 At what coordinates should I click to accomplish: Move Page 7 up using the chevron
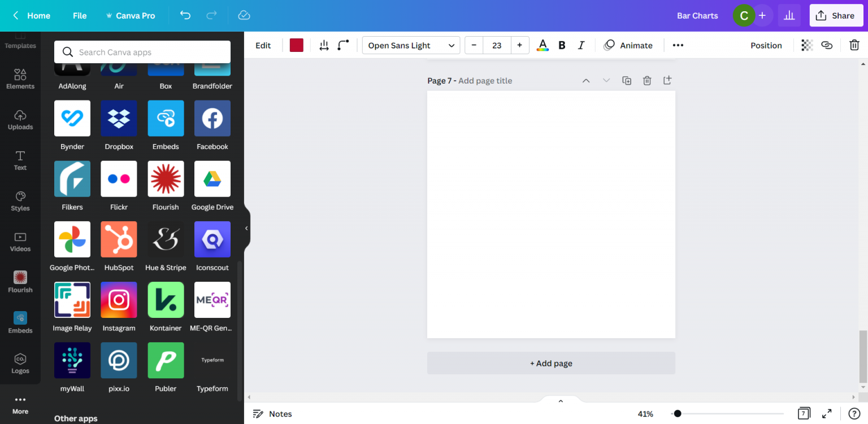tap(586, 80)
